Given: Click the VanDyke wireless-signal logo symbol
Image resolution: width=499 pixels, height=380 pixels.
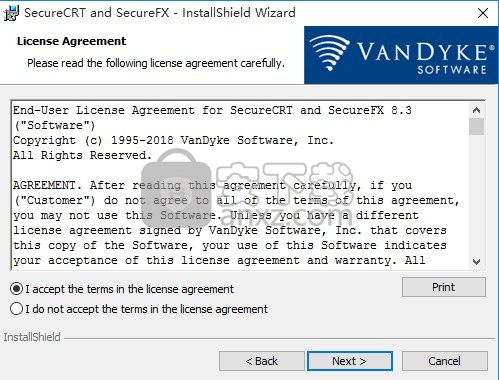Looking at the screenshot, I should 329,53.
